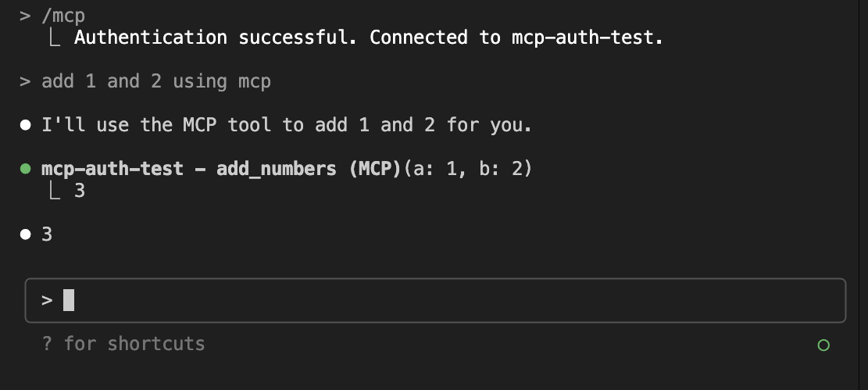Click the branch connector before the tool result 3
The height and width of the screenshot is (390, 868).
55,190
